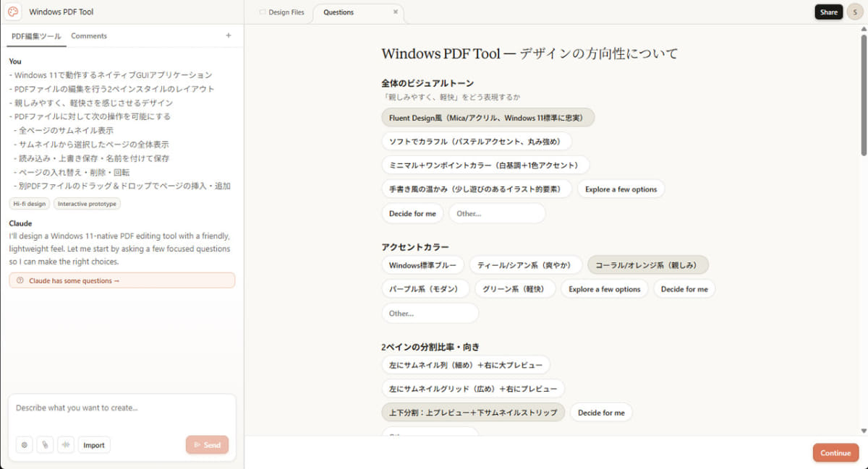Viewport: 868px width, 469px height.
Task: Select ティール/シアン系 accent color
Action: [526, 265]
